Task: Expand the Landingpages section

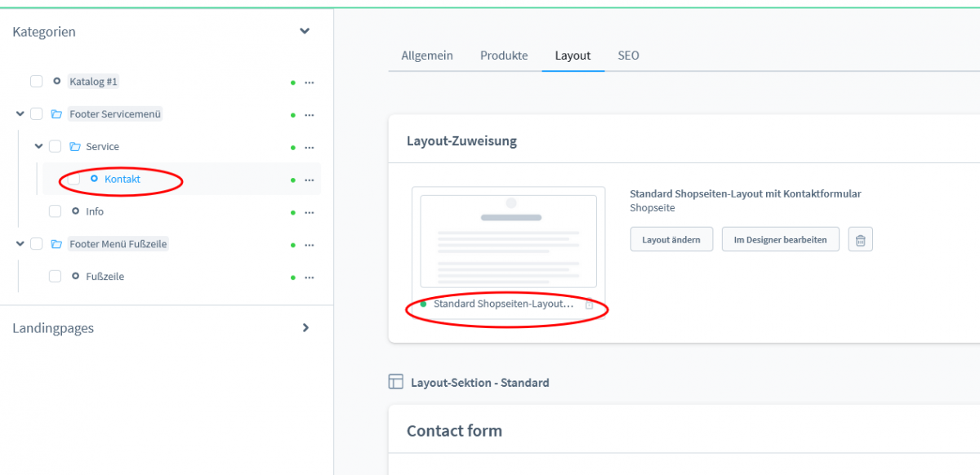Action: (305, 328)
